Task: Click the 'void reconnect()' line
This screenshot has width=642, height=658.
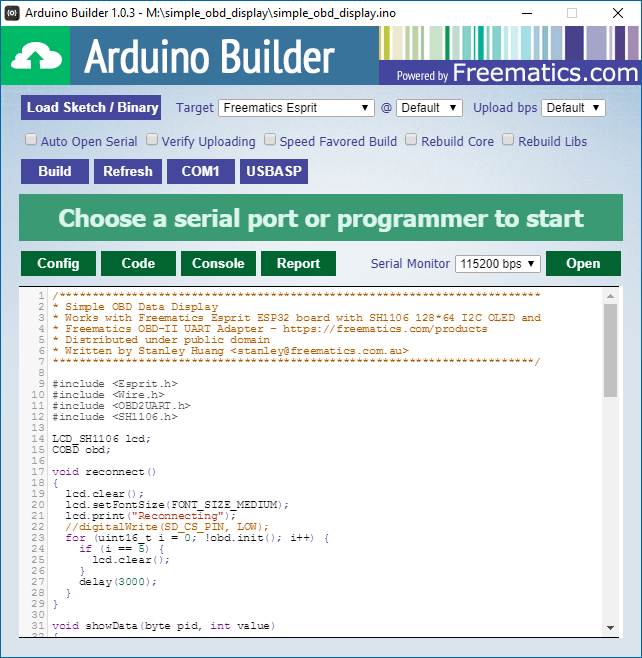Action: tap(104, 472)
